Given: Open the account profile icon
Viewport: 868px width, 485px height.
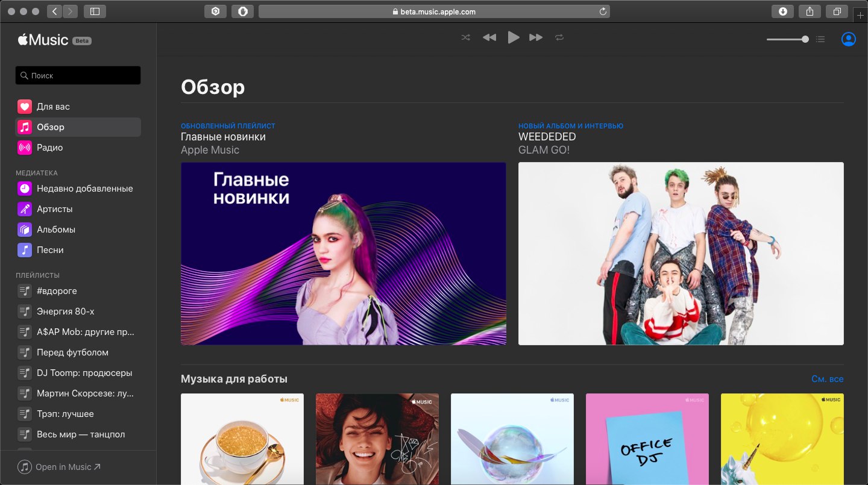Looking at the screenshot, I should (x=848, y=39).
